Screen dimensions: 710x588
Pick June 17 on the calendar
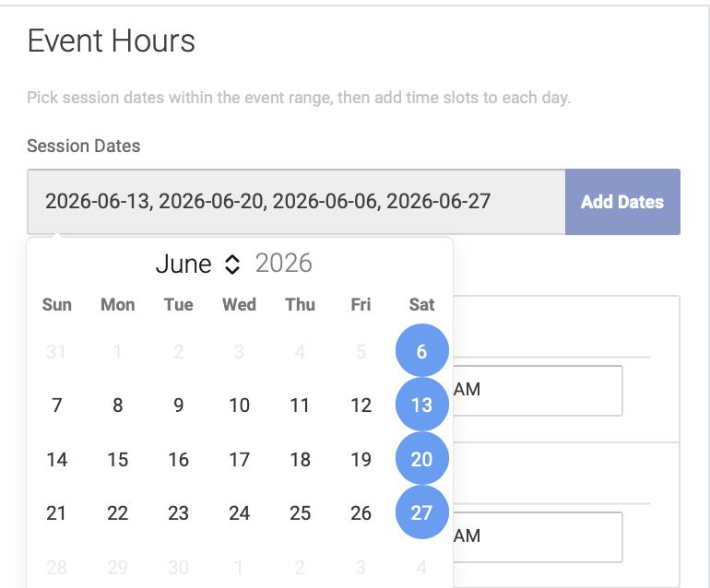(x=239, y=459)
